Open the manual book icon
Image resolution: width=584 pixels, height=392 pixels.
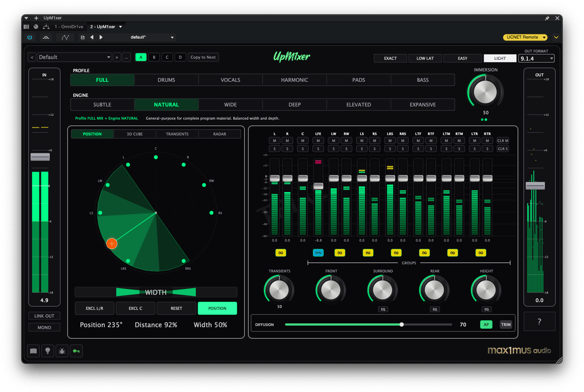click(x=34, y=351)
